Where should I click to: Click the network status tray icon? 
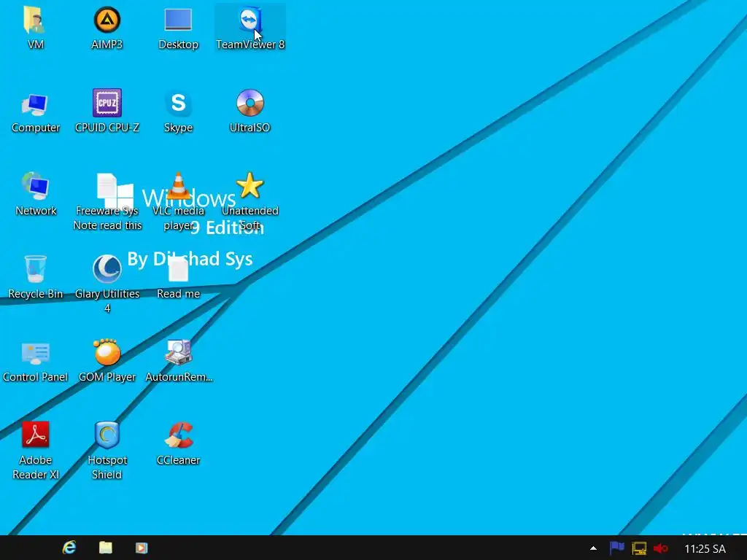tap(639, 548)
